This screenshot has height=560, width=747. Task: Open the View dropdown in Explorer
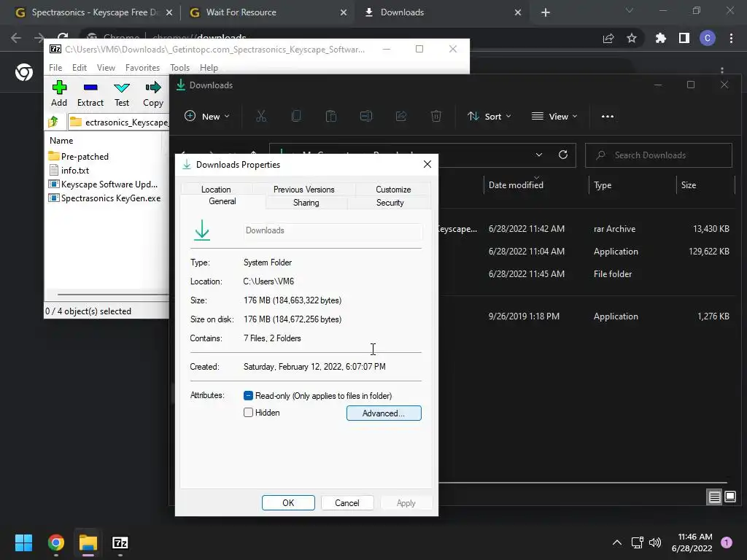pos(554,116)
